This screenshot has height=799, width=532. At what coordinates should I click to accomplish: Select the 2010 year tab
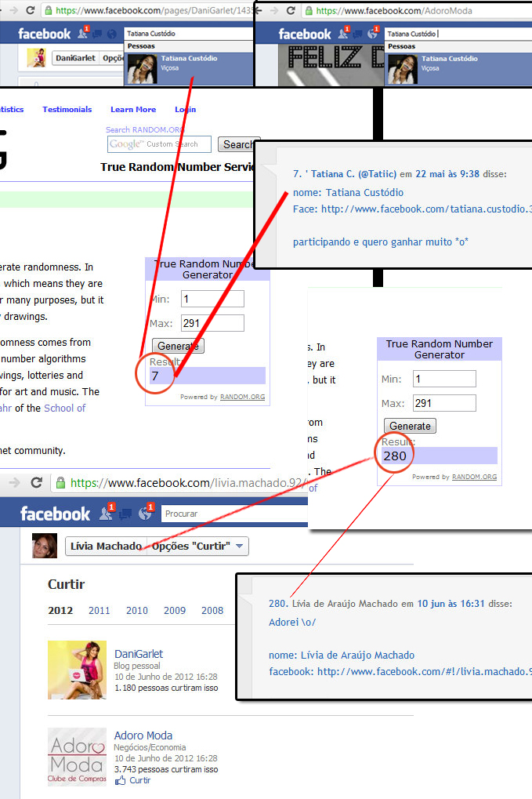point(137,611)
